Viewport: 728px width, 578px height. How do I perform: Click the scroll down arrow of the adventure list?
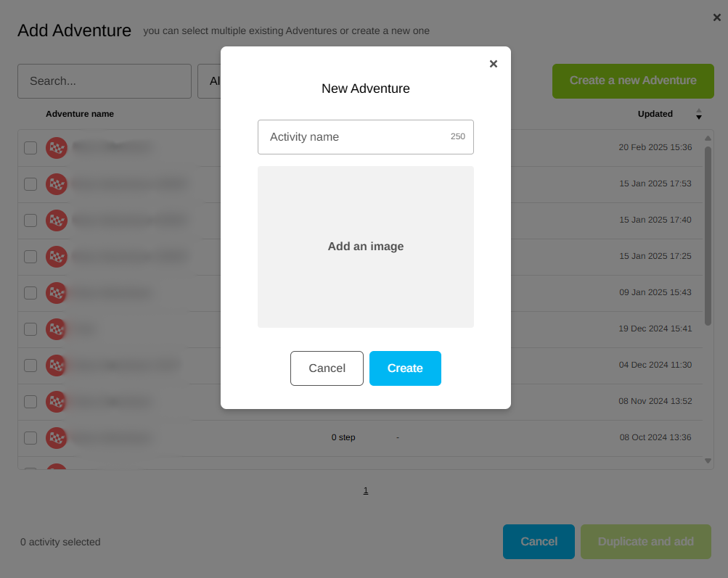708,461
